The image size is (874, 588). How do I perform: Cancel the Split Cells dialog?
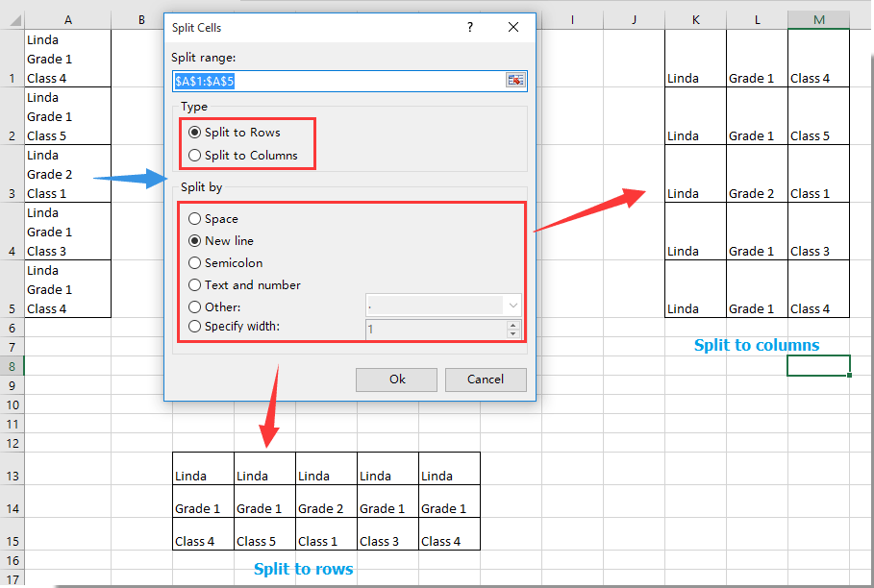tap(486, 380)
